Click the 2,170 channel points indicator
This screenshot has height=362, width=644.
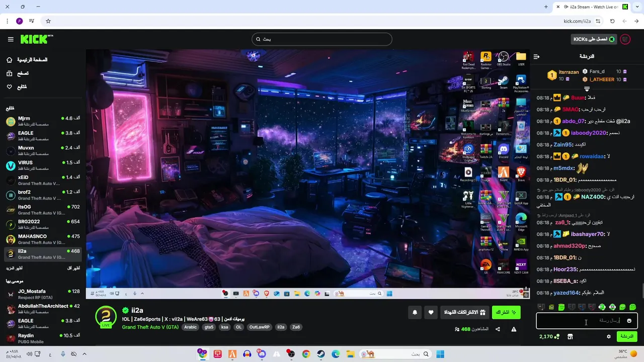click(549, 336)
